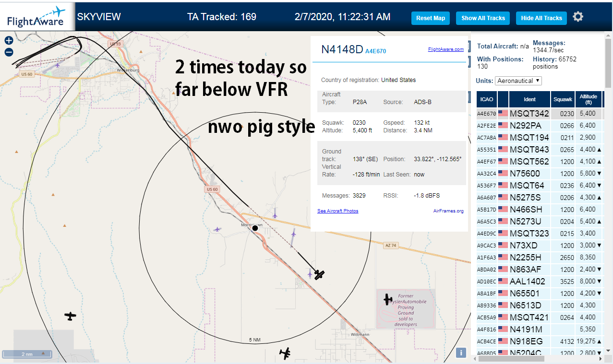Screen dimensions: 613x364
Task: Select the N65501 aircraft row
Action: point(539,294)
